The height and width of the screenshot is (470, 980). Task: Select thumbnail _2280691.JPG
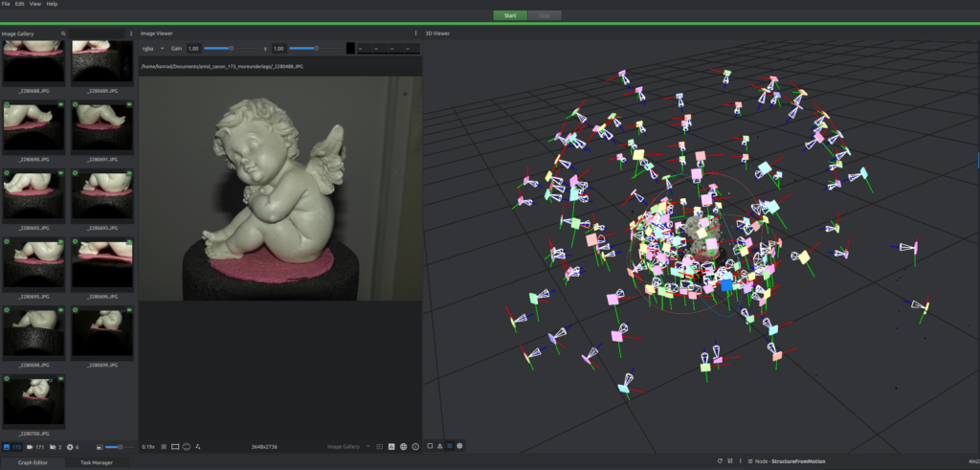pyautogui.click(x=102, y=131)
